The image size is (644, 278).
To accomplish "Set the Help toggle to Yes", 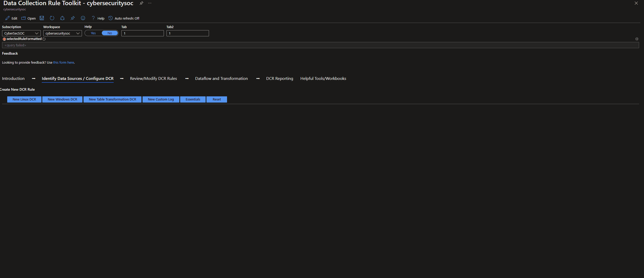I will click(93, 33).
